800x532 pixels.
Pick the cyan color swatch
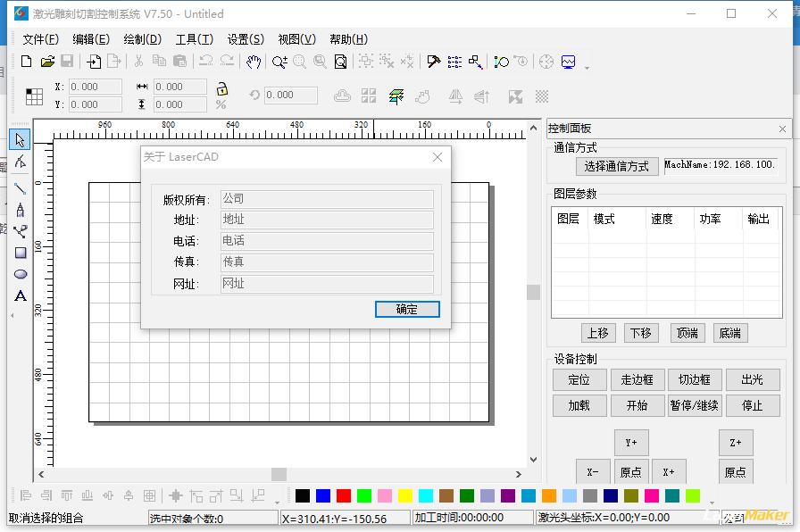click(426, 495)
